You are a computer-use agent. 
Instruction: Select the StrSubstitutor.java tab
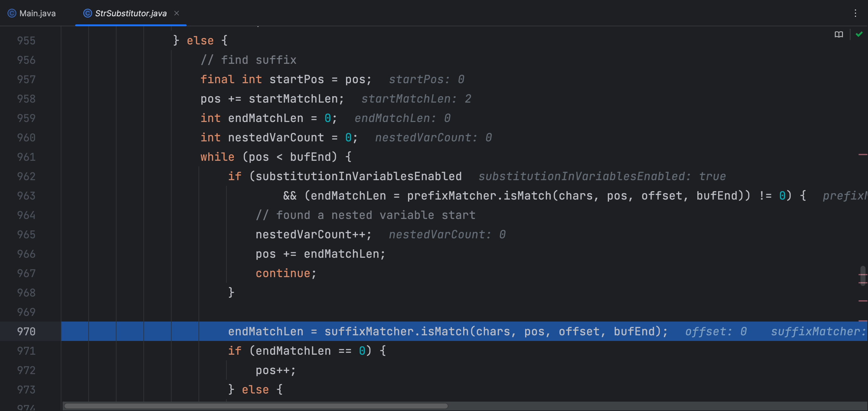point(131,13)
